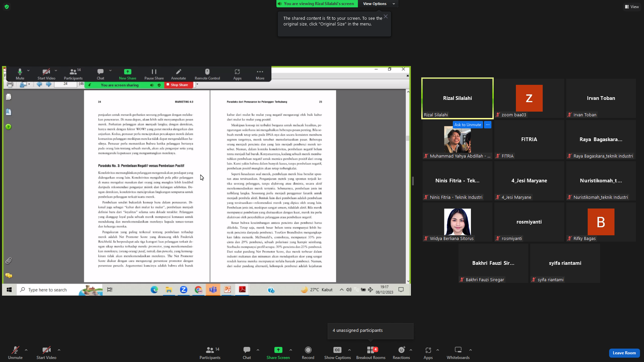644x362 pixels.
Task: Select Widya Berliana Sitorus video tile
Action: (x=457, y=222)
